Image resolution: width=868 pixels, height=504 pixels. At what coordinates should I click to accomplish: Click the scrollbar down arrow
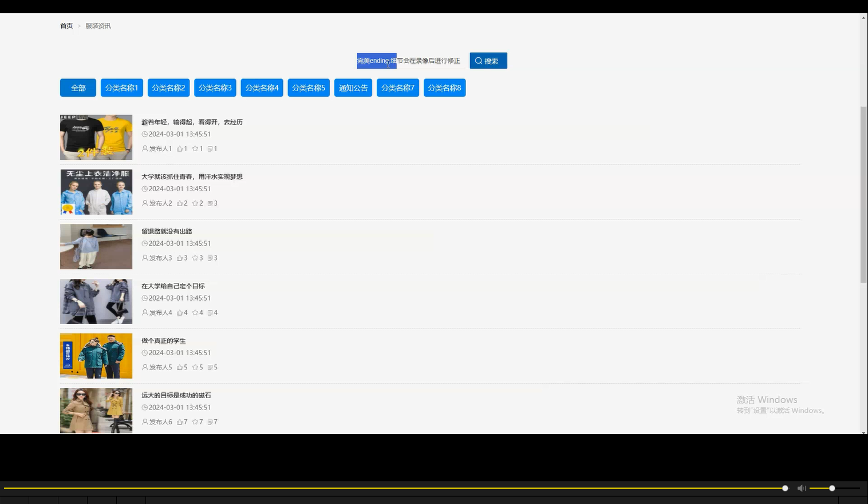point(863,432)
